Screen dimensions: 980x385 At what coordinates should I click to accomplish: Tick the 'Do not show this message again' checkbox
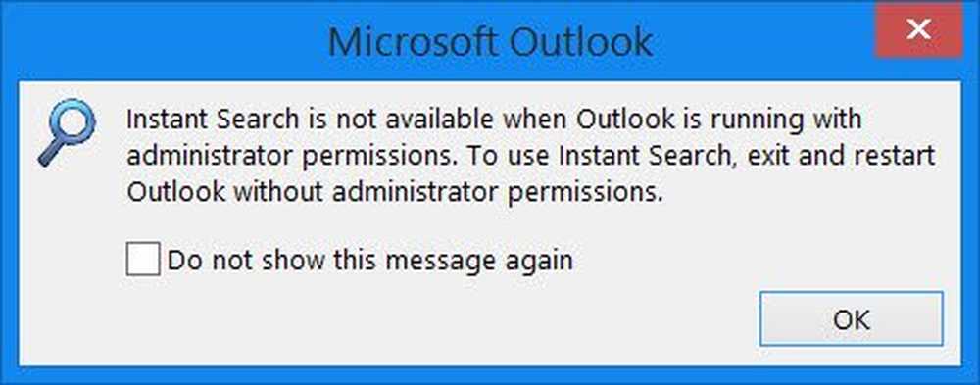(143, 260)
